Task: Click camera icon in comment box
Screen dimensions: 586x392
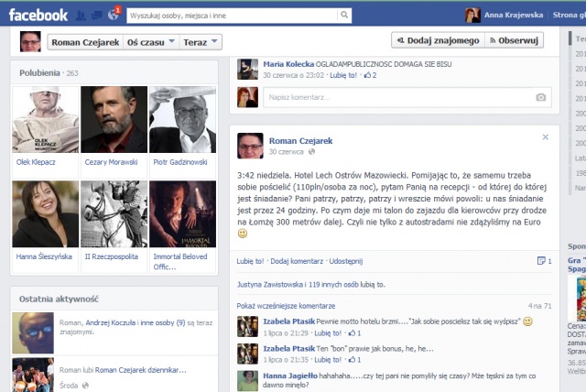Action: tap(541, 97)
